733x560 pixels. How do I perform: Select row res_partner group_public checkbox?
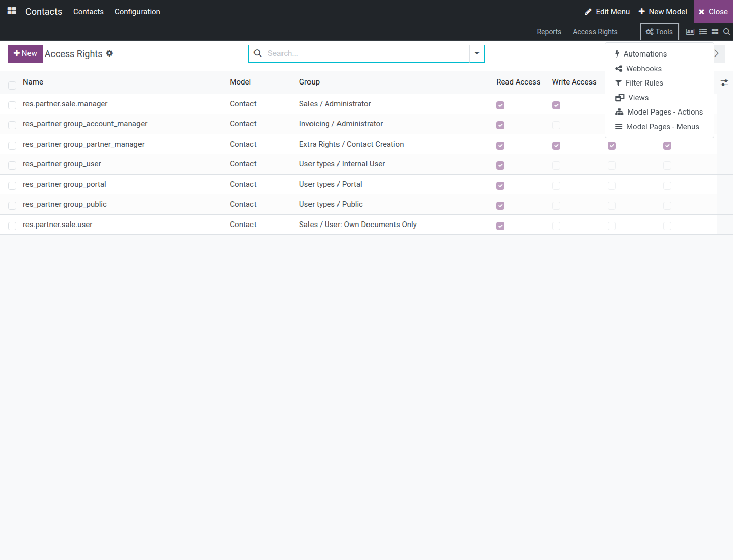click(12, 206)
